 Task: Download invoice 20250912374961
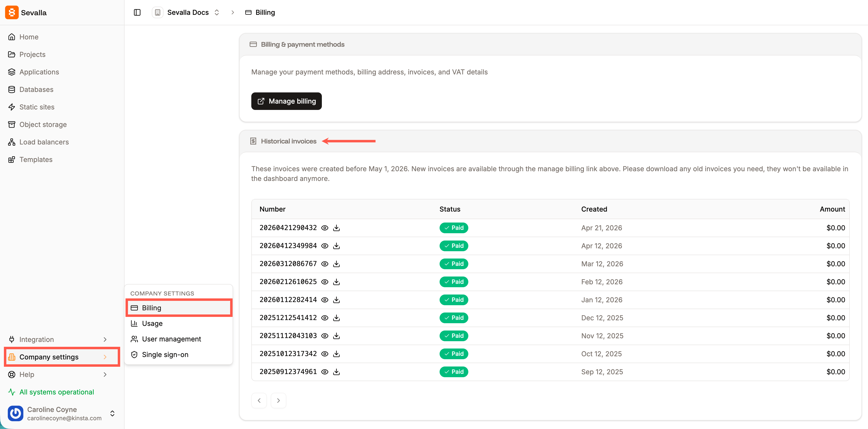pyautogui.click(x=336, y=372)
